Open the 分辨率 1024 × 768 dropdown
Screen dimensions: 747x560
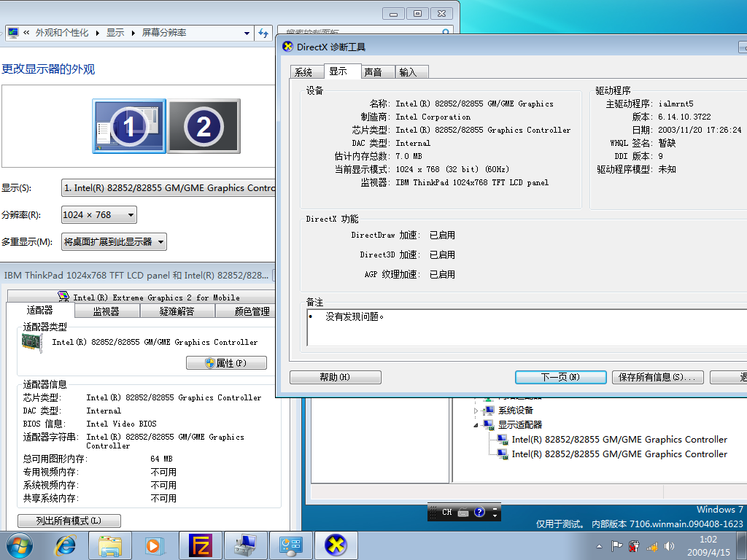point(99,215)
